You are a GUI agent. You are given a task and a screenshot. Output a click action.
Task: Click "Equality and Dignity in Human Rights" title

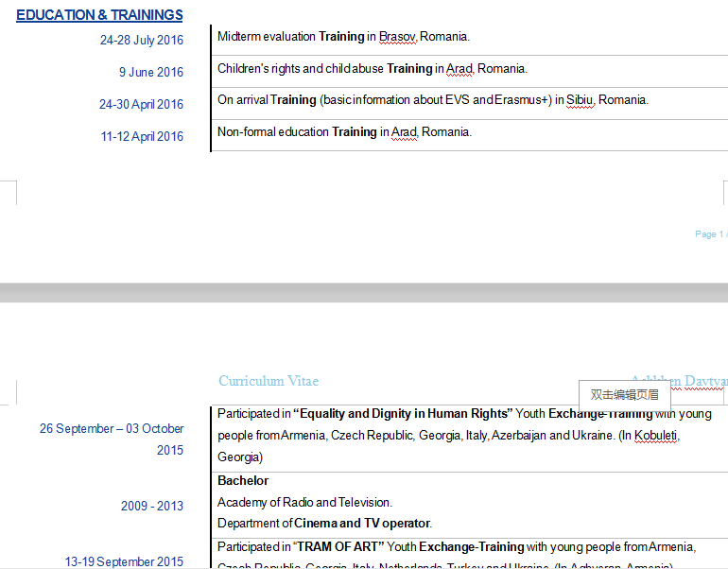point(402,413)
